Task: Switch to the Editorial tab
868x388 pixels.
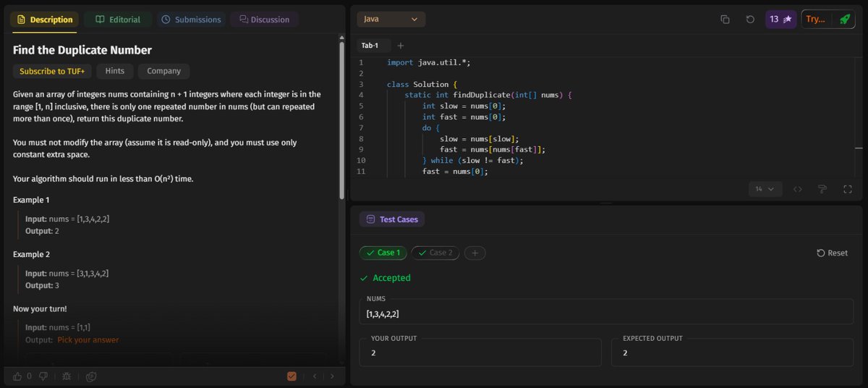Action: pos(118,20)
